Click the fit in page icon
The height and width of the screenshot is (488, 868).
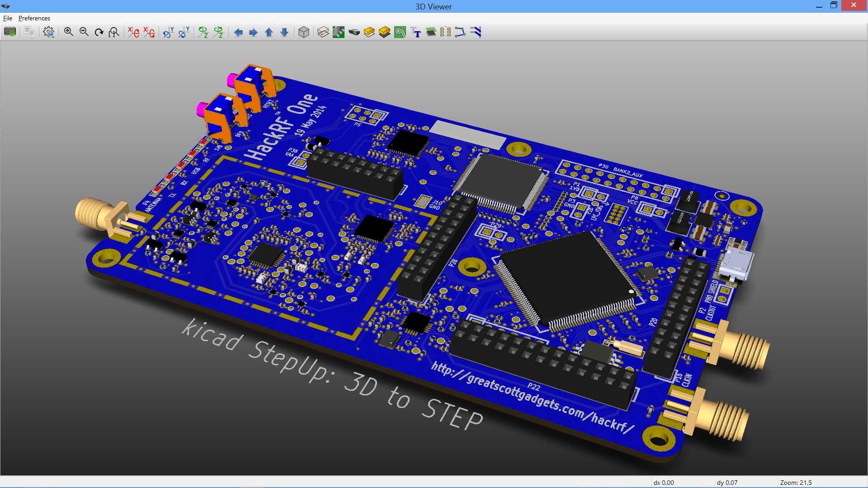pyautogui.click(x=114, y=32)
